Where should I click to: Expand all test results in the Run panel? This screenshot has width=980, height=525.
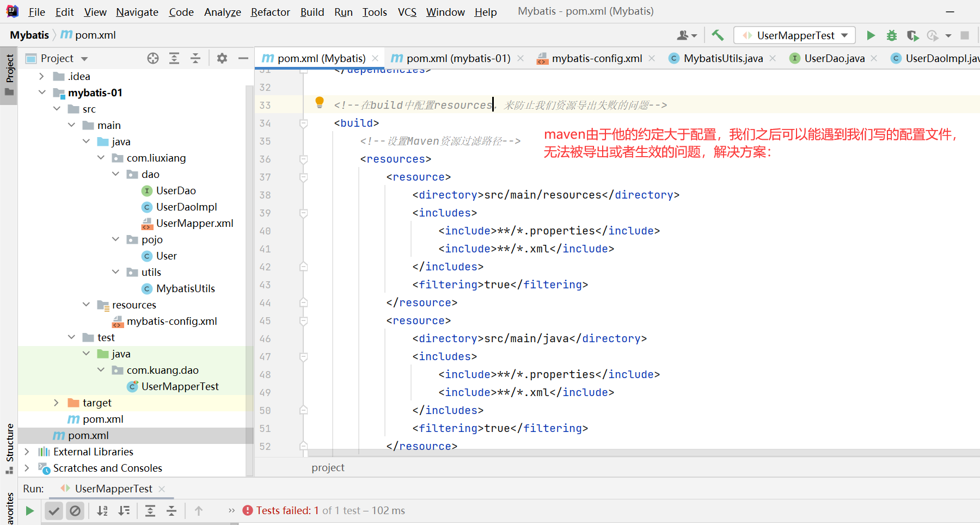(x=150, y=511)
